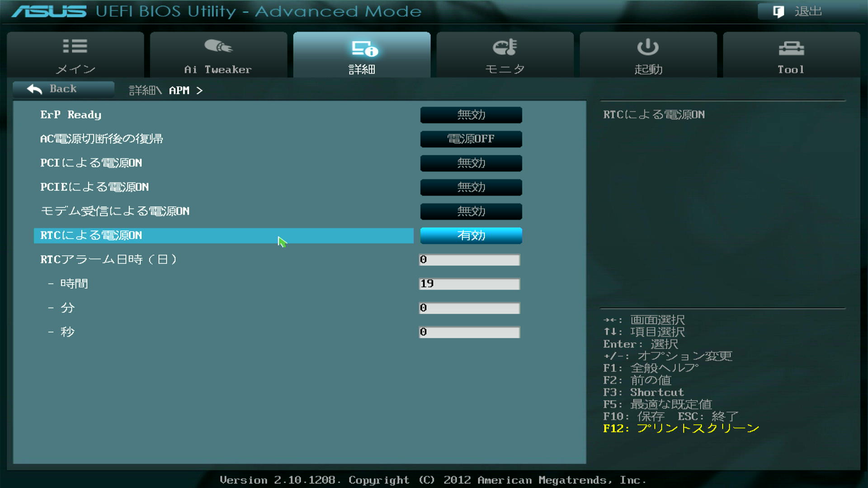Click the Tool tab icon
868x488 pixels.
(x=791, y=48)
